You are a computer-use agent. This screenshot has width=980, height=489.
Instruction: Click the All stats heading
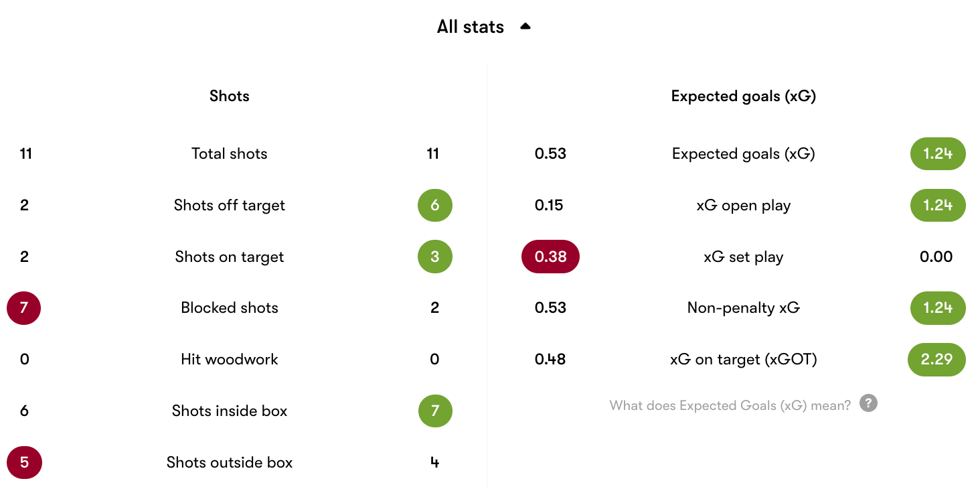(470, 27)
